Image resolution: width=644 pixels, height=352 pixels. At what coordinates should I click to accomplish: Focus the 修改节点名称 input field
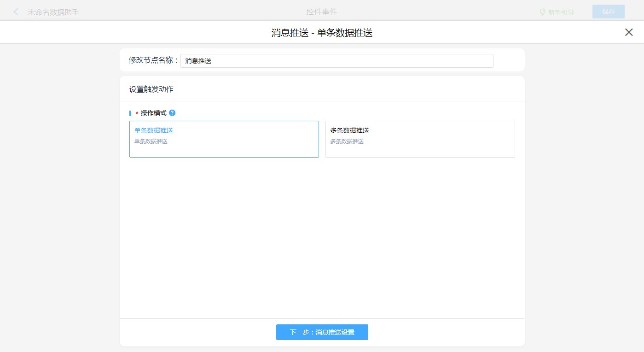pos(337,61)
